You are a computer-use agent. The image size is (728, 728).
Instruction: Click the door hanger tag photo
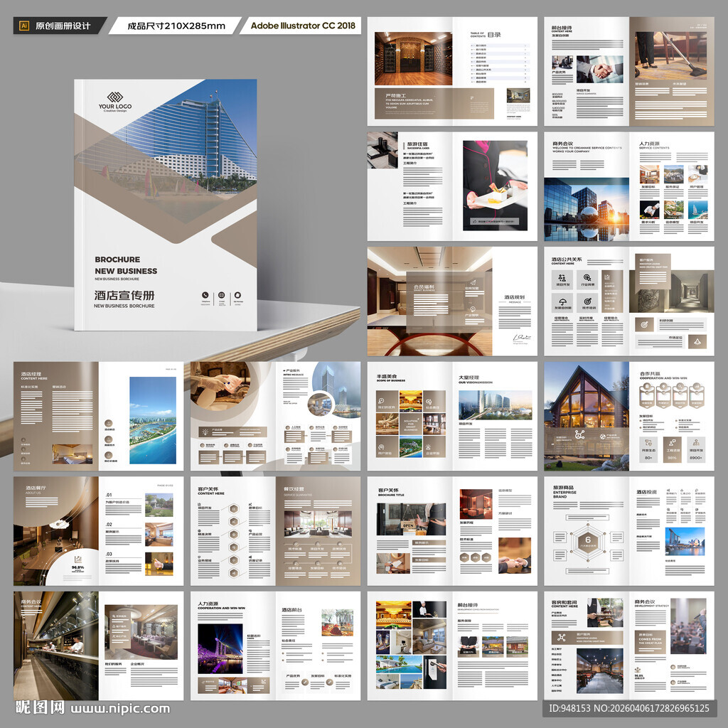(x=435, y=672)
